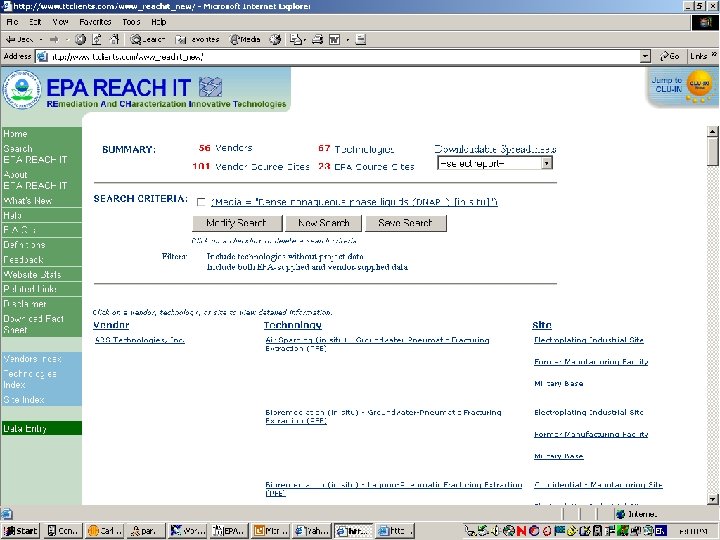Click the Windows Start button
Image resolution: width=720 pixels, height=540 pixels.
click(21, 531)
